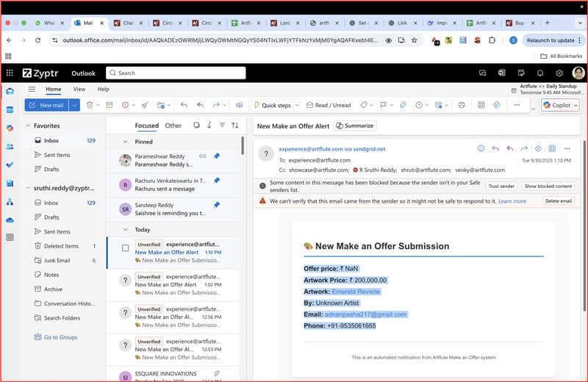Viewport: 588px width, 382px height.
Task: Switch the inbox to the Other view
Action: (173, 126)
